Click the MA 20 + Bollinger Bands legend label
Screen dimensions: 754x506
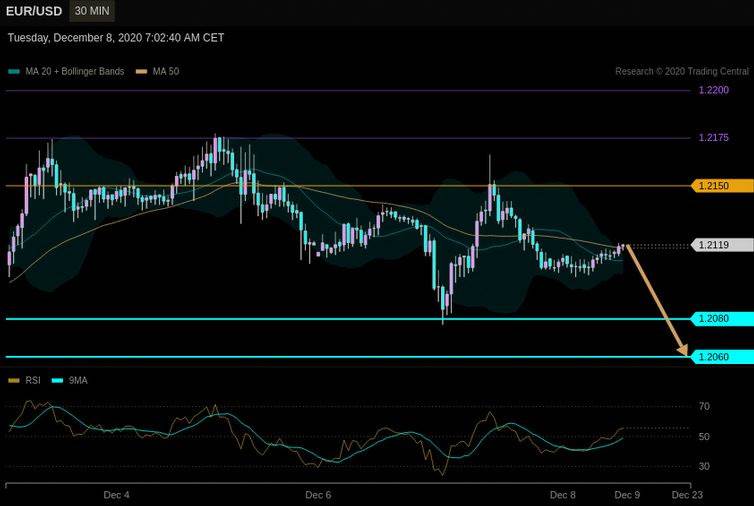[75, 71]
